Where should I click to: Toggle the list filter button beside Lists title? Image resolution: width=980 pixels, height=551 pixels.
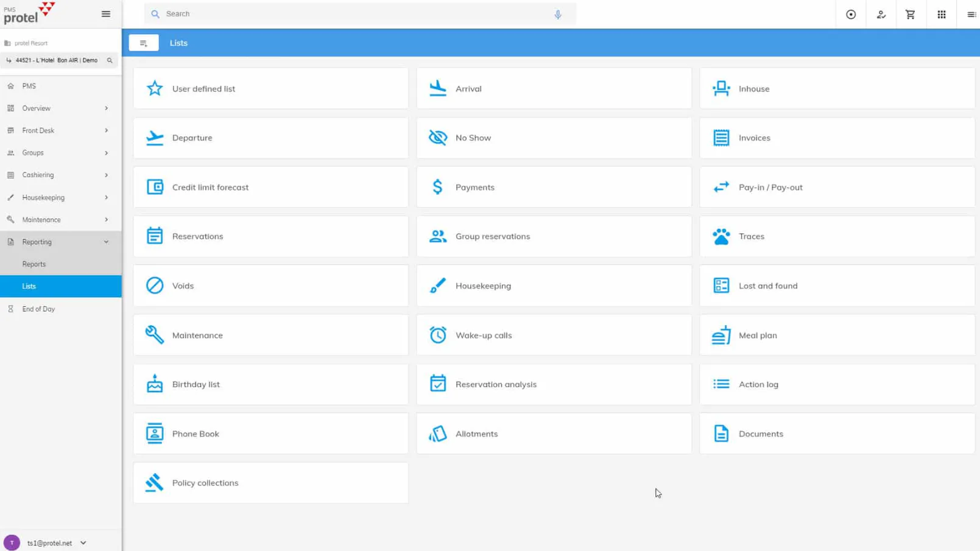pyautogui.click(x=144, y=43)
